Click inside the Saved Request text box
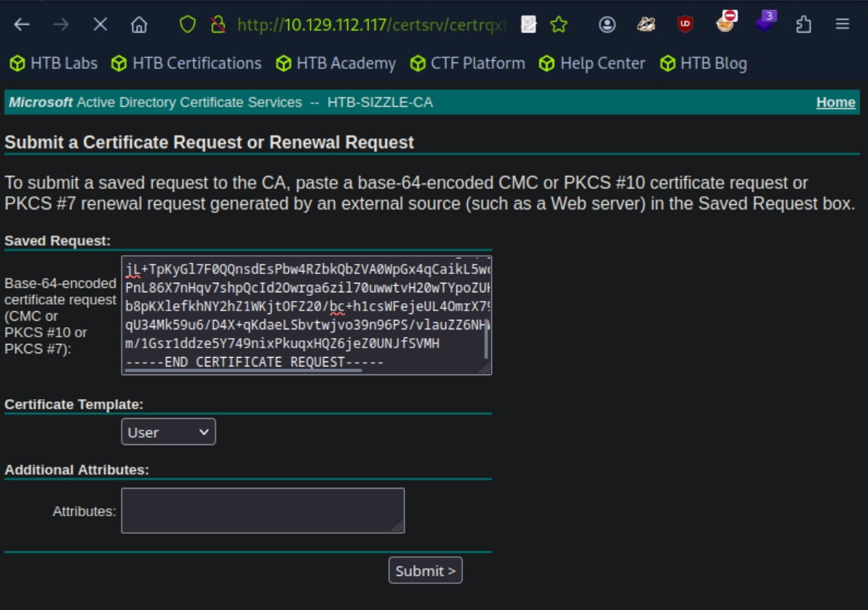Viewport: 868px width, 610px height. coord(306,316)
